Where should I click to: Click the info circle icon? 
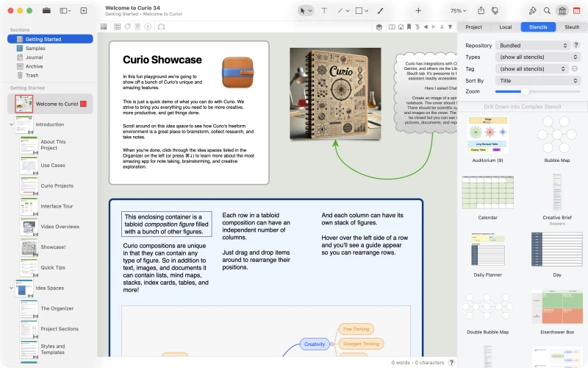148,26
